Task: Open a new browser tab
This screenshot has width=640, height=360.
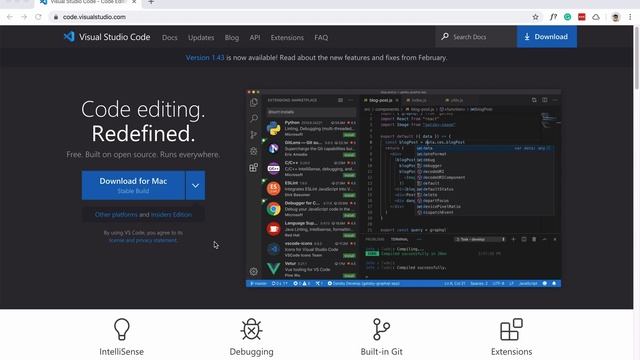Action: tap(151, 2)
